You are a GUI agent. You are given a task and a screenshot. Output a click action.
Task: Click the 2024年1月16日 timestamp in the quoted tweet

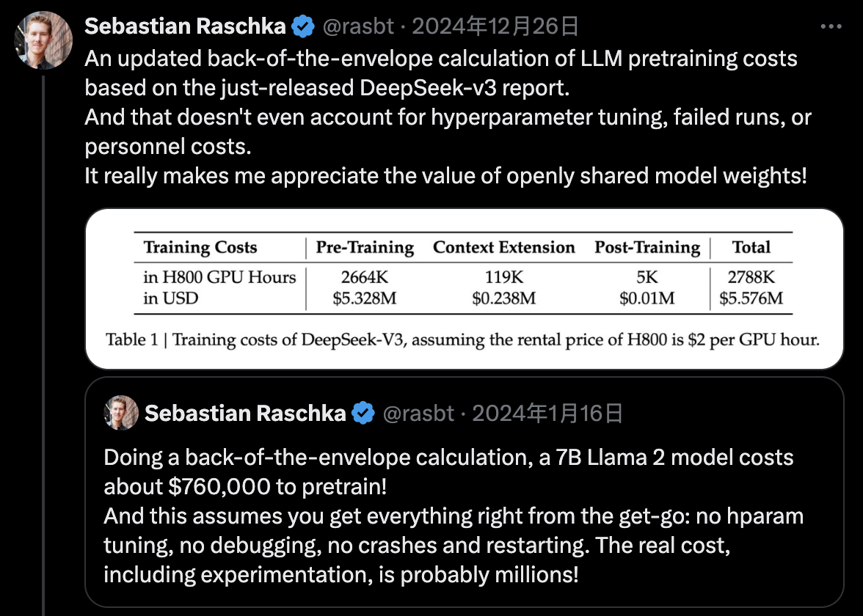[547, 414]
